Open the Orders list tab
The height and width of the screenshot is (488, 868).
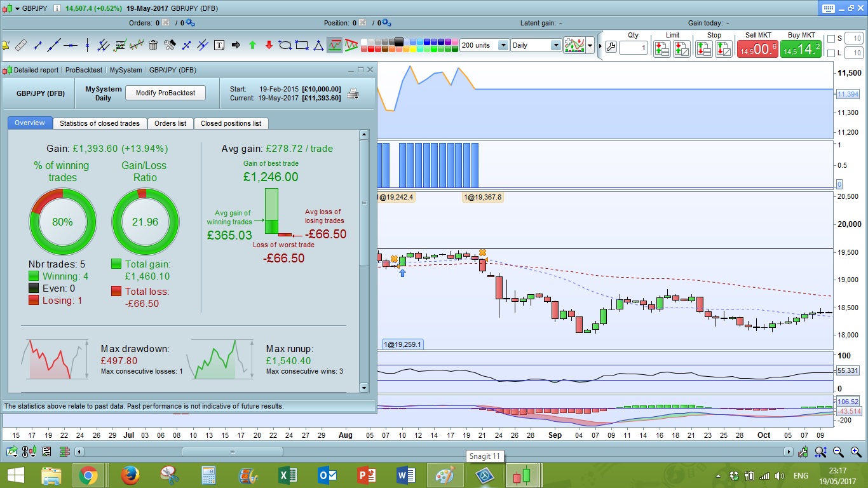(170, 123)
